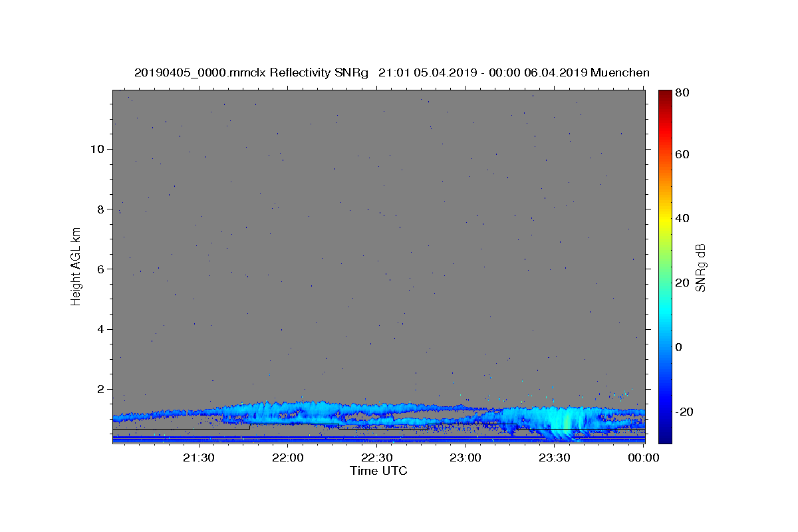Click the 'Muenchen' label in the title

[620, 72]
